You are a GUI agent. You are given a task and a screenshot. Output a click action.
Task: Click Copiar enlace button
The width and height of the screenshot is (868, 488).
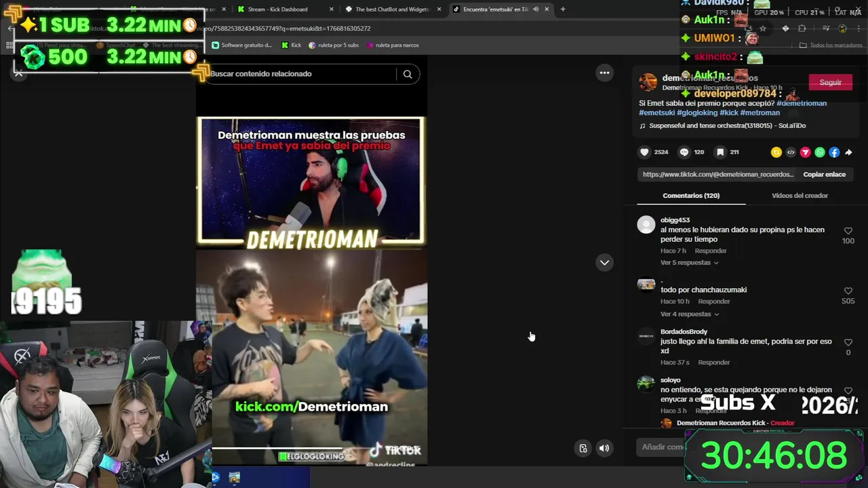click(825, 174)
